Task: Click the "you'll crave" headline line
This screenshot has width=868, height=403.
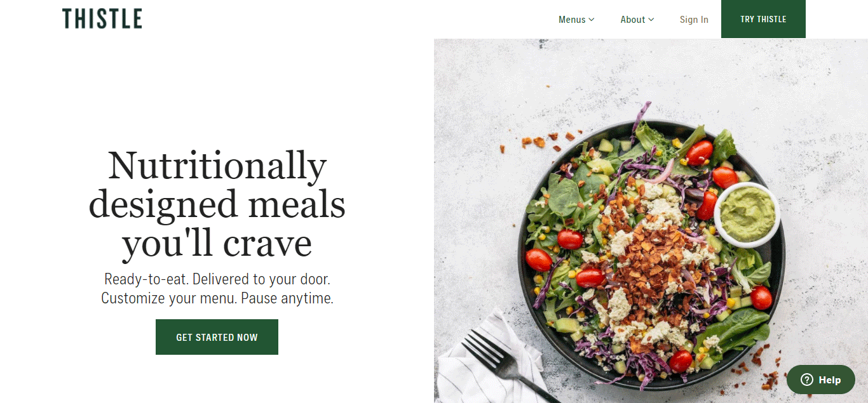Action: (x=217, y=243)
